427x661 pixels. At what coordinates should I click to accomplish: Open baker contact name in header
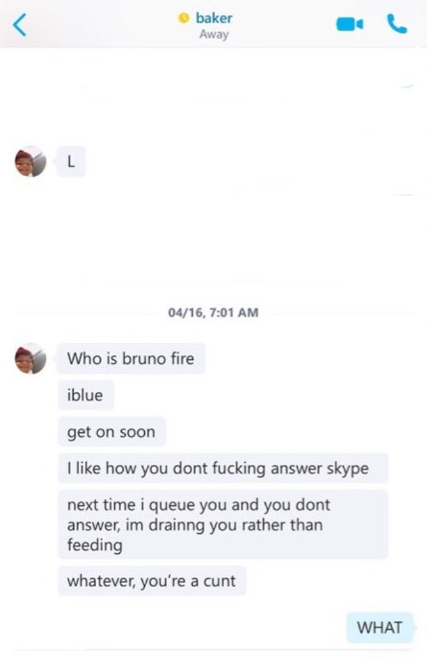pos(214,18)
